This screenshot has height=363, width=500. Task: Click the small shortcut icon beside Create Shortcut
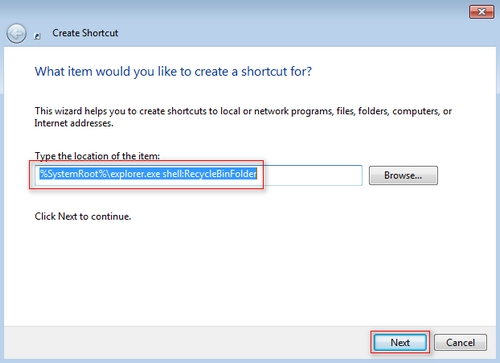click(37, 36)
